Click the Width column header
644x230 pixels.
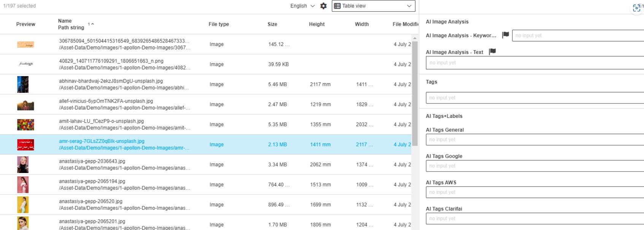[x=362, y=24]
